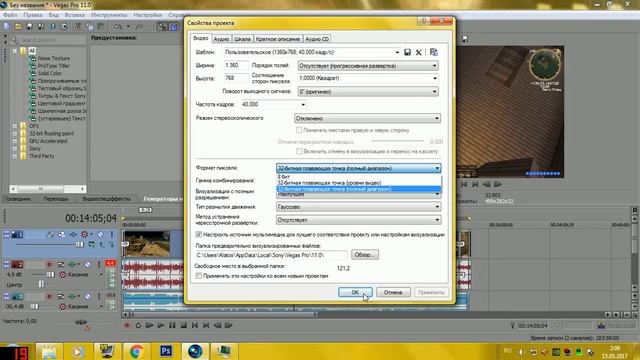Click the Match Media Settings icon

tap(434, 52)
